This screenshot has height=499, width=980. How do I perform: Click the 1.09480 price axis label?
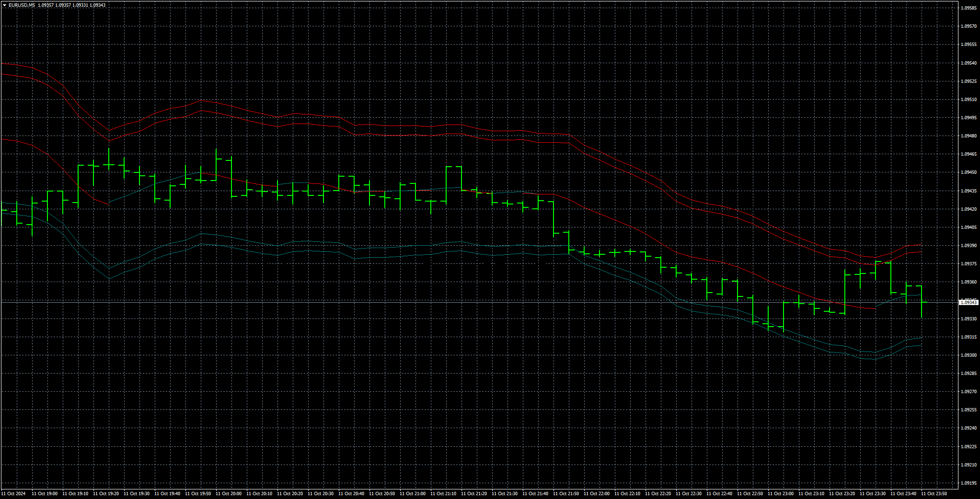(x=969, y=136)
